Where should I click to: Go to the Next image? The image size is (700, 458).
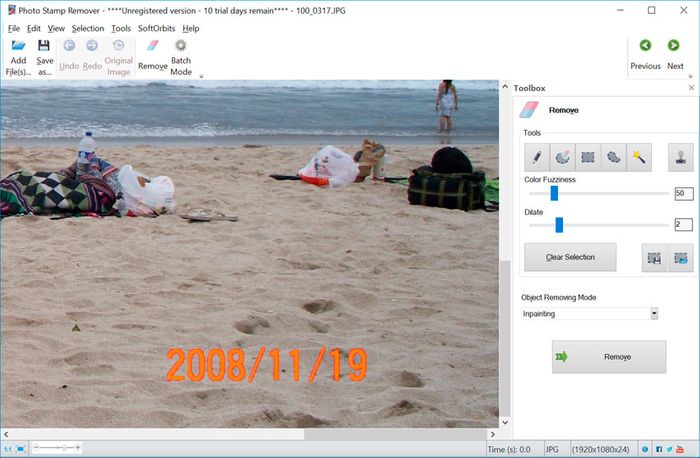click(x=675, y=54)
